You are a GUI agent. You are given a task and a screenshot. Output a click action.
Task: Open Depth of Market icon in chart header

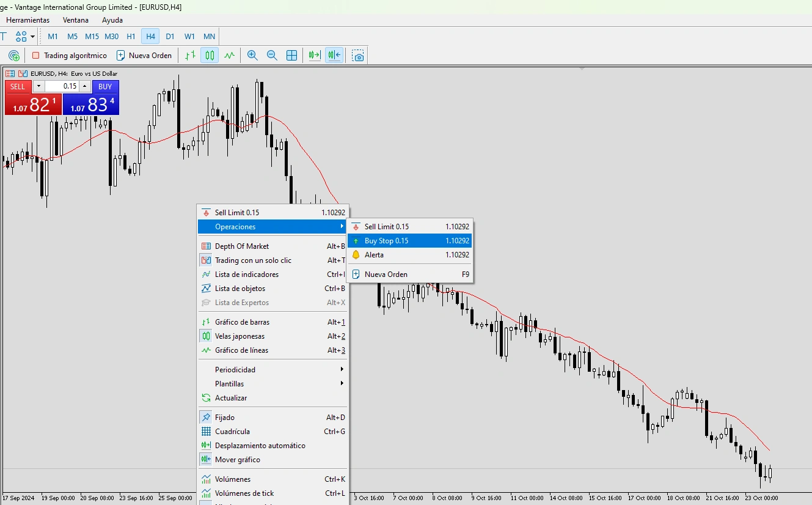10,73
